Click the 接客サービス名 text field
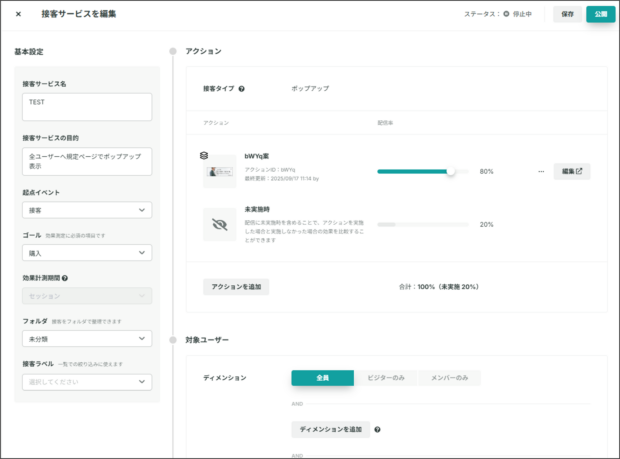The width and height of the screenshot is (620, 459). tap(87, 107)
